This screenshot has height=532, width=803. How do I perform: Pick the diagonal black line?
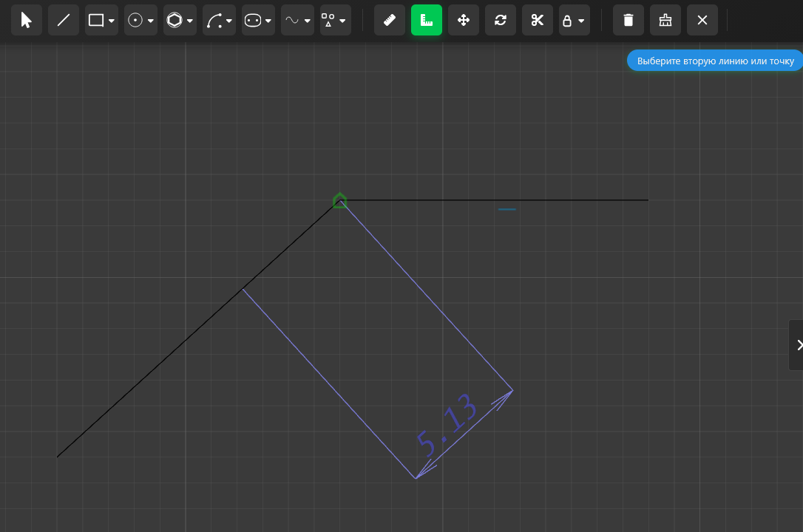[197, 329]
